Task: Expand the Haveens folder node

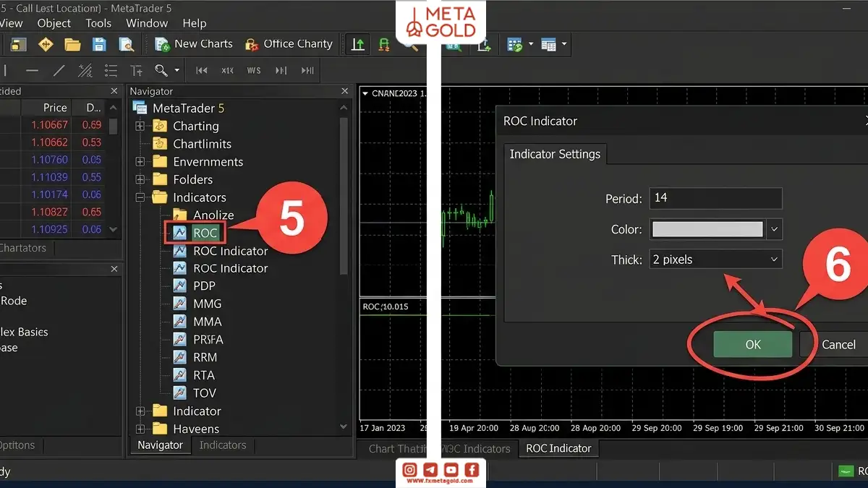Action: pyautogui.click(x=140, y=429)
